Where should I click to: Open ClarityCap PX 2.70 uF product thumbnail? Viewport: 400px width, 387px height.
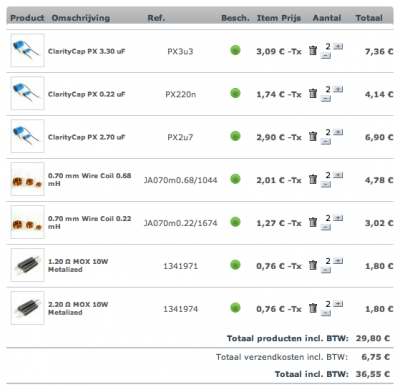(27, 136)
